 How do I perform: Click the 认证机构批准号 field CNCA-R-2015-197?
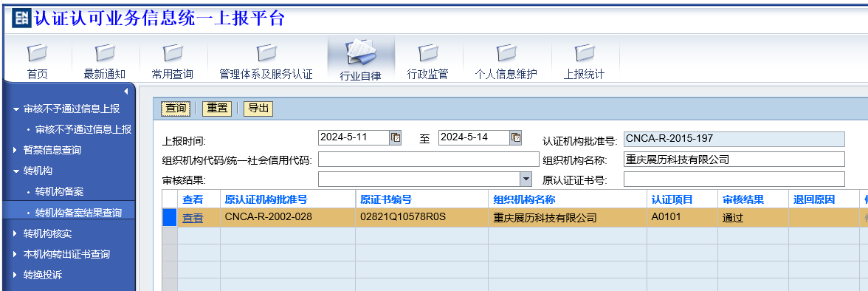click(x=734, y=139)
